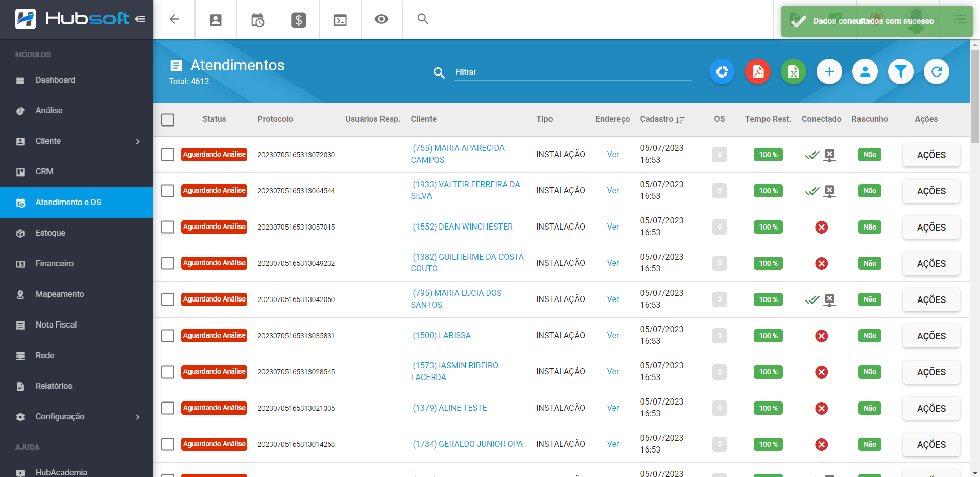Toggle the select-all header checkbox
980x477 pixels.
(x=168, y=120)
